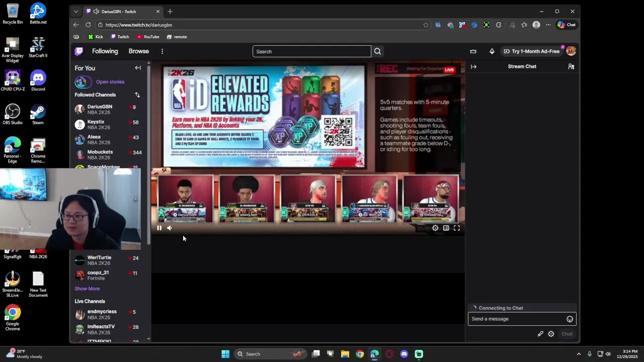The width and height of the screenshot is (644, 362).
Task: Click the Twitch search input field
Action: point(311,51)
